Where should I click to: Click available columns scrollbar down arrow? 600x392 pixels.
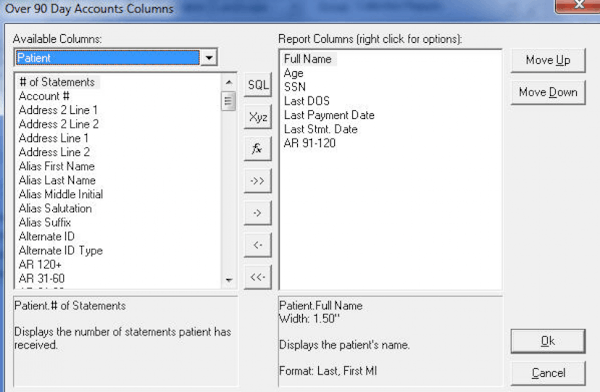click(x=228, y=280)
